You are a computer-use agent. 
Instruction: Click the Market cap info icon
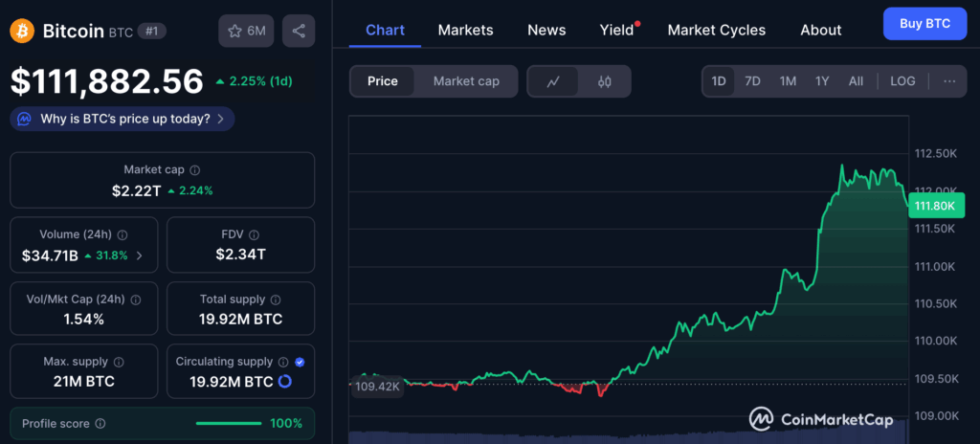point(195,169)
